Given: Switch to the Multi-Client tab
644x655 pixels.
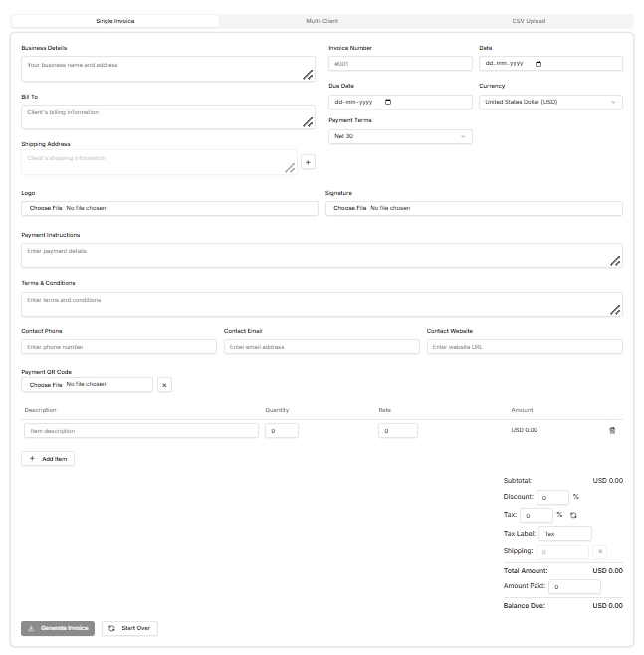Looking at the screenshot, I should (x=322, y=21).
